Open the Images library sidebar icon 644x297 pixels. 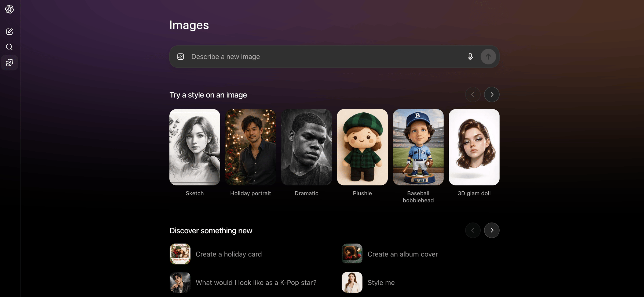[9, 63]
